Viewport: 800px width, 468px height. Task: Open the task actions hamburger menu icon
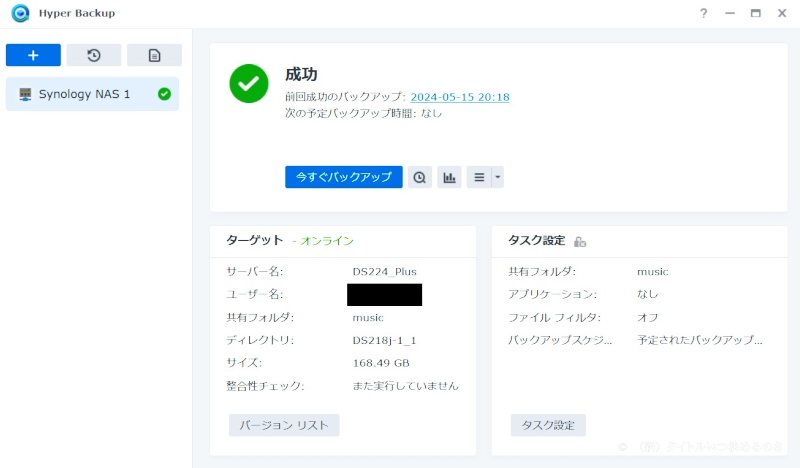(479, 177)
